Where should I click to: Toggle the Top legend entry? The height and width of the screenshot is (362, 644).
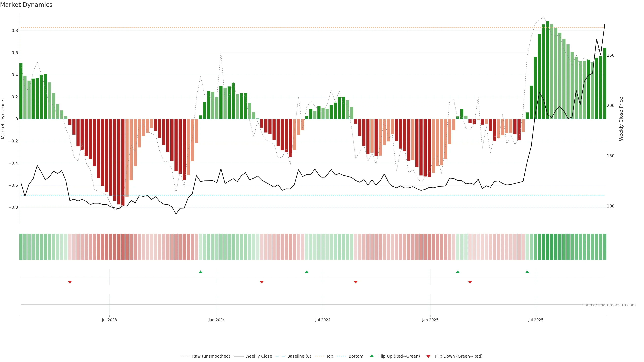[x=330, y=356]
